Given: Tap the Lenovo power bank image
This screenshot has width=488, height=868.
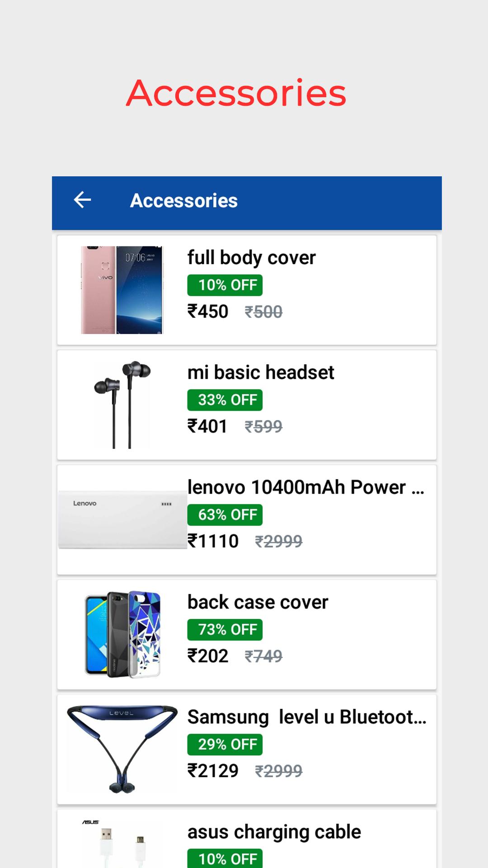Looking at the screenshot, I should tap(123, 519).
